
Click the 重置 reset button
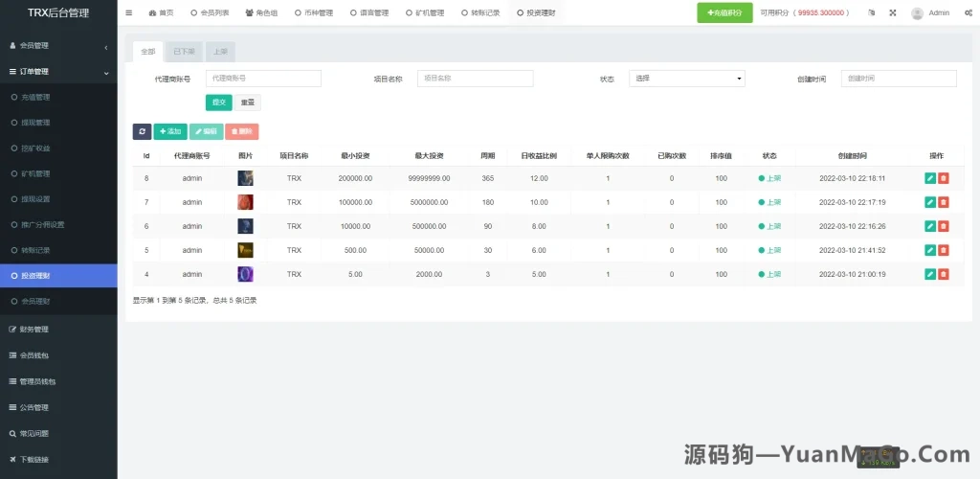[248, 103]
